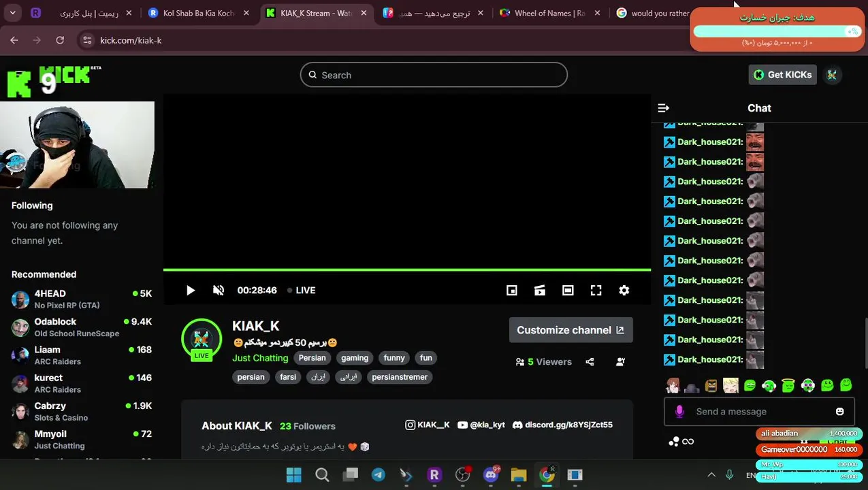Switch to the Wheel of Names tab
This screenshot has height=490, width=868.
(x=550, y=13)
